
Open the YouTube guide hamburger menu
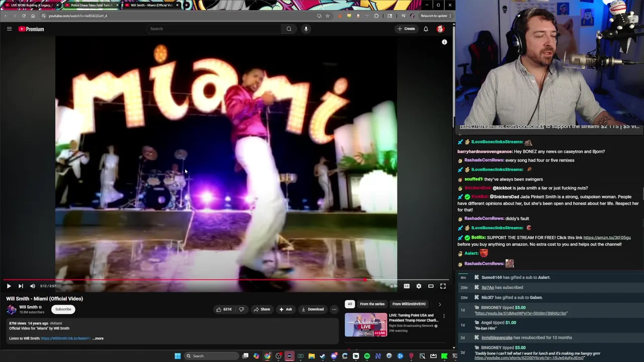[9, 29]
